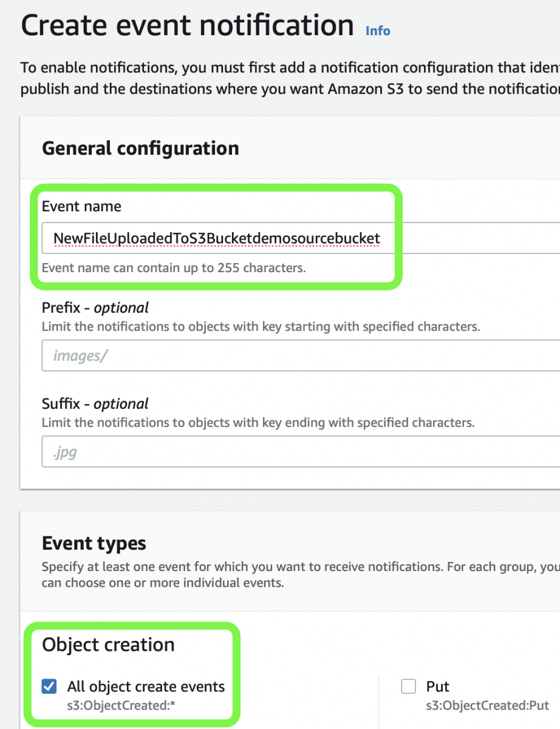The image size is (560, 729).
Task: Focus the Prefix field showing images/ placeholder
Action: click(301, 355)
